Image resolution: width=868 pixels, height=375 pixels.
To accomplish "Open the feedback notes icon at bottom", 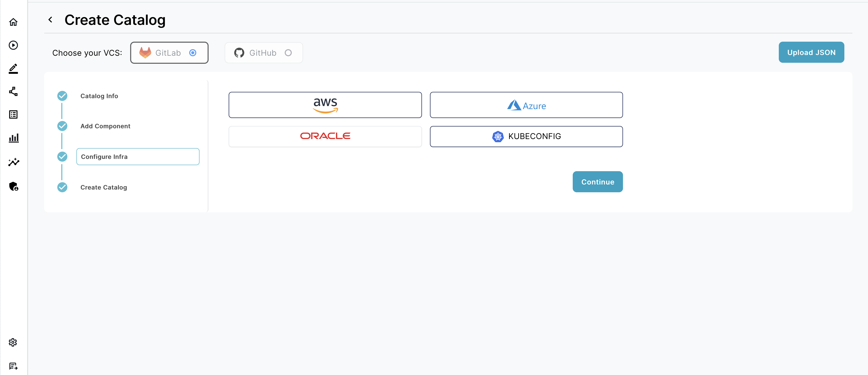I will (x=13, y=366).
